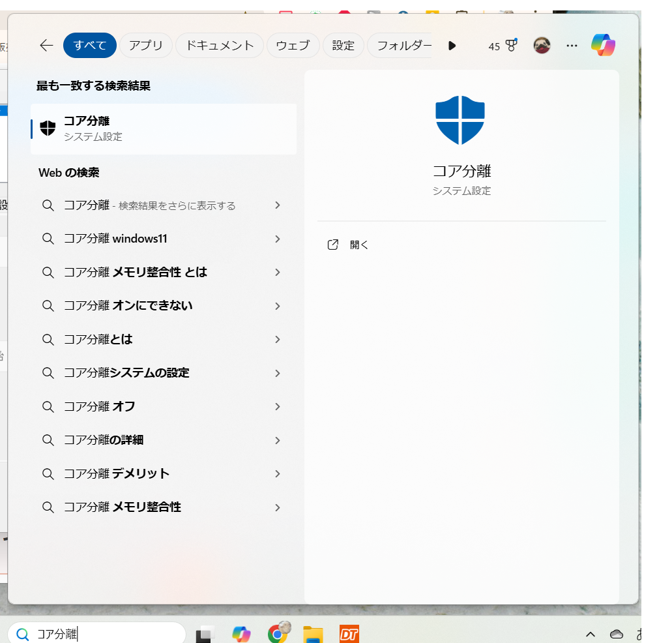Switch to the ウェブ filter tab

[x=293, y=46]
